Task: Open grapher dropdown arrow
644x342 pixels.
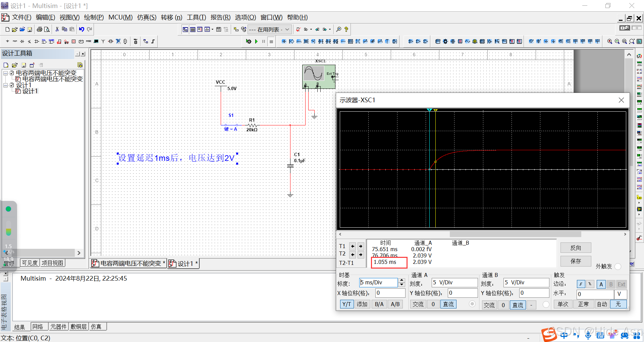Action: click(212, 30)
